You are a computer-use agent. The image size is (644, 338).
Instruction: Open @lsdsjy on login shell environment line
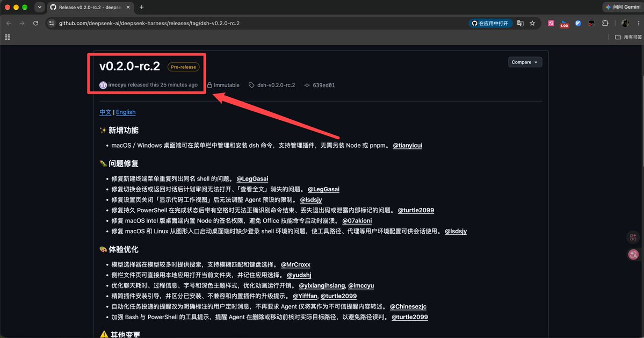(456, 231)
